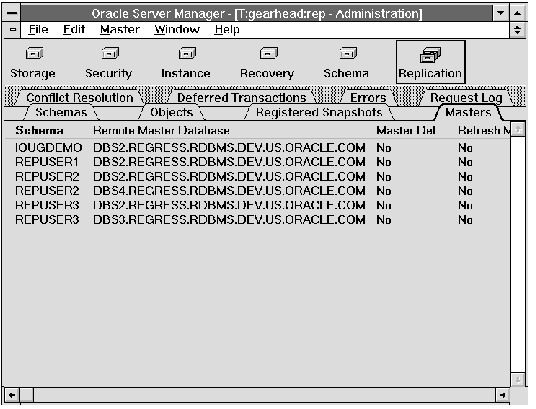The height and width of the screenshot is (409, 536).
Task: Switch to the Errors tab
Action: click(x=368, y=98)
